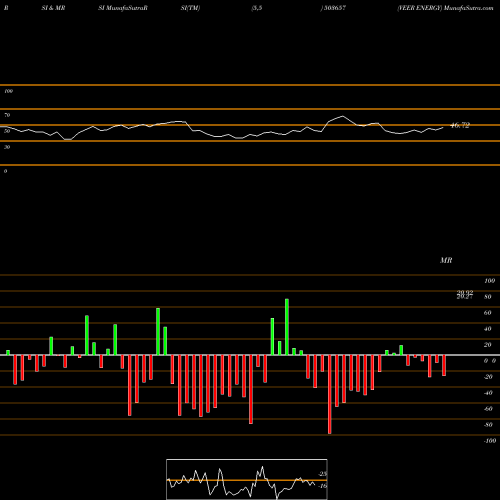Click the RSI line peak above 50 level
The width and height of the screenshot is (500, 500).
tap(343, 116)
